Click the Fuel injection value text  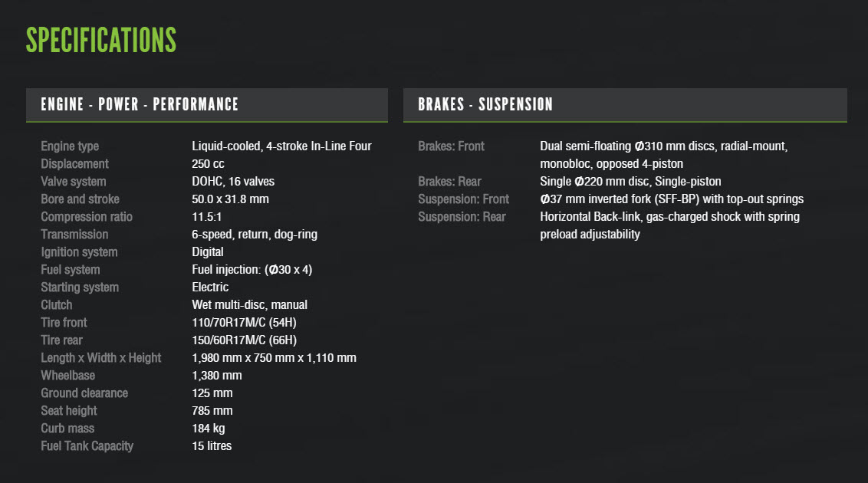pos(252,269)
